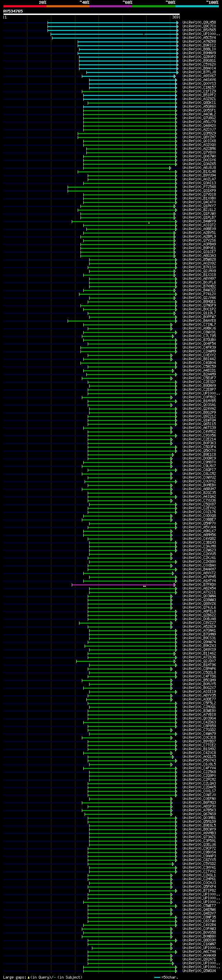Open hit UniRef100_B5CQH9
Screen dimensions: 222x980
coord(199,680)
